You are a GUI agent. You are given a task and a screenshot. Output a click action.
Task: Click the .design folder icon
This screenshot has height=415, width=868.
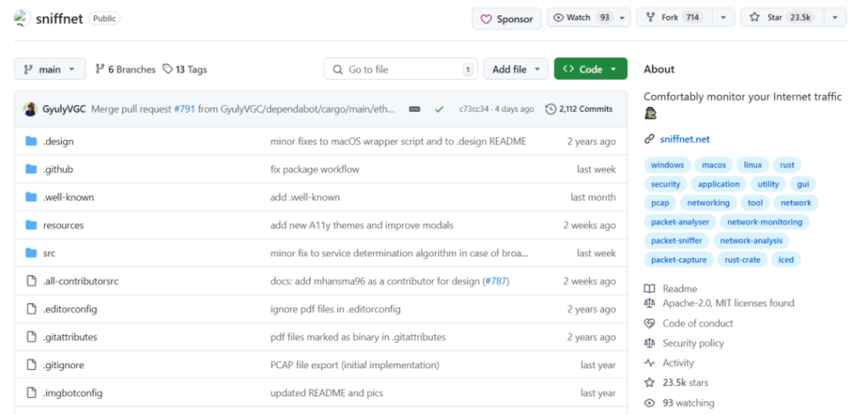click(x=31, y=141)
